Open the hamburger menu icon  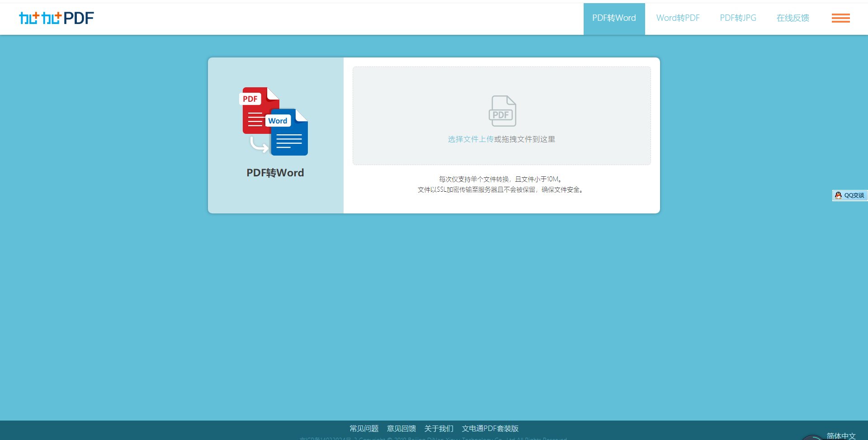tap(840, 18)
